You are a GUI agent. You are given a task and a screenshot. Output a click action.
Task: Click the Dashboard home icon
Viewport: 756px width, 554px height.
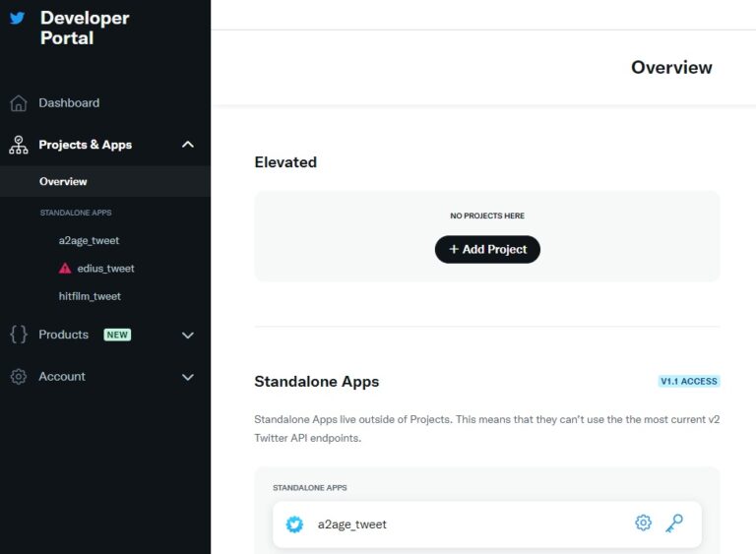[x=18, y=103]
